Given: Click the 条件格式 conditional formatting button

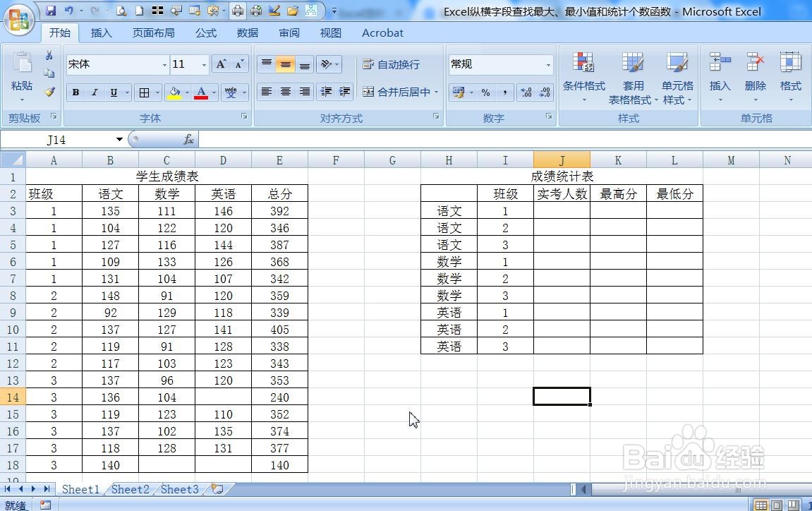Looking at the screenshot, I should point(584,78).
